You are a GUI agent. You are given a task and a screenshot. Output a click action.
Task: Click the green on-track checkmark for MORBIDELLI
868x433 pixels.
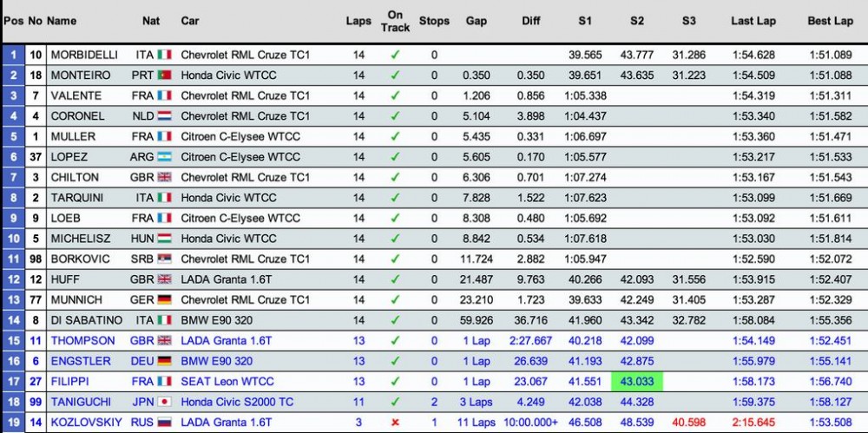click(x=395, y=55)
